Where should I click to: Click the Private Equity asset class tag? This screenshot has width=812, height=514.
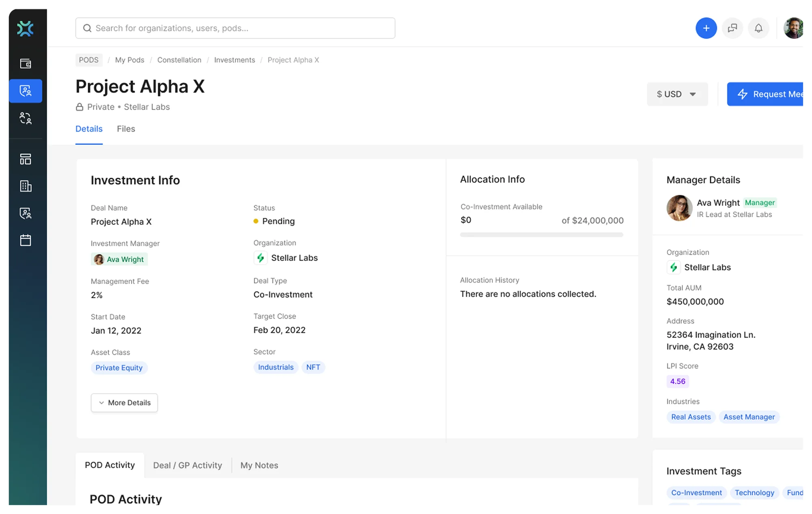point(119,368)
